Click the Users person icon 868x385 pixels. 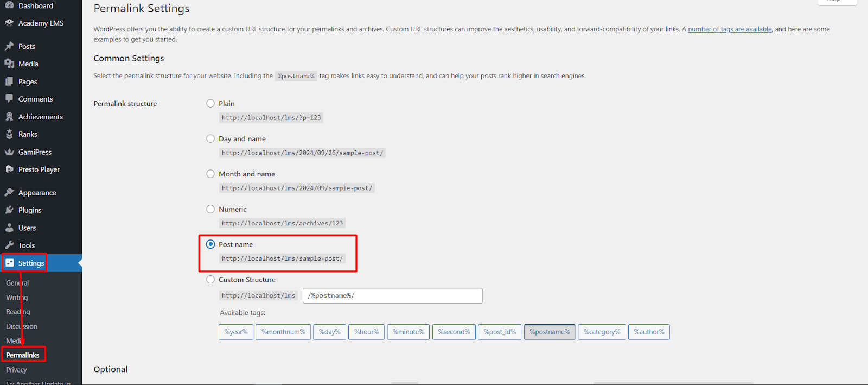click(x=9, y=228)
